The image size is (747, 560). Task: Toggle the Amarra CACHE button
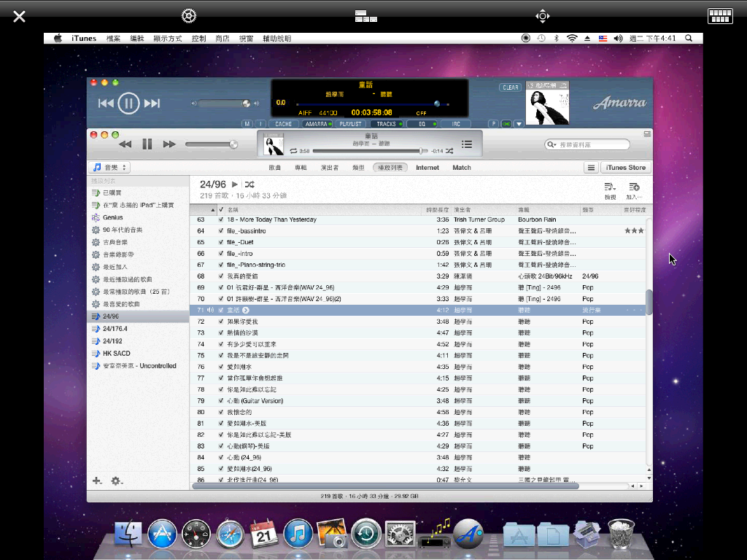coord(284,124)
